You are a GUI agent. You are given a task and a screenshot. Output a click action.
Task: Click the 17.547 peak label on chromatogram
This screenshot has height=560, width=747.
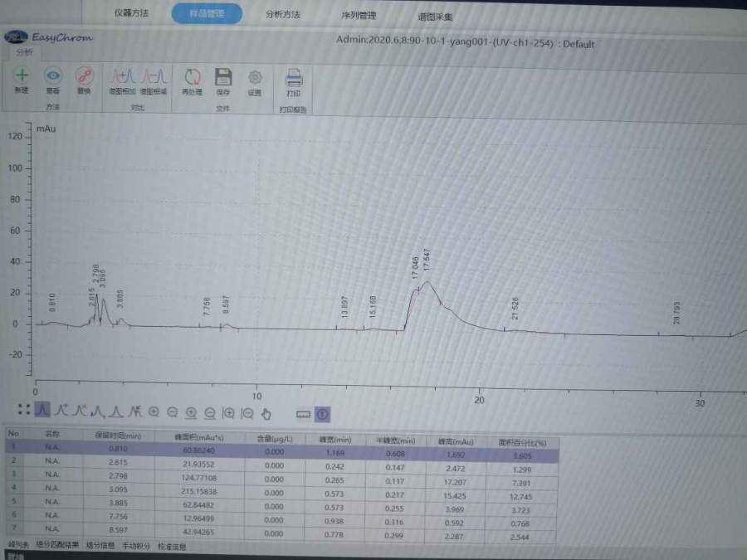(x=427, y=260)
